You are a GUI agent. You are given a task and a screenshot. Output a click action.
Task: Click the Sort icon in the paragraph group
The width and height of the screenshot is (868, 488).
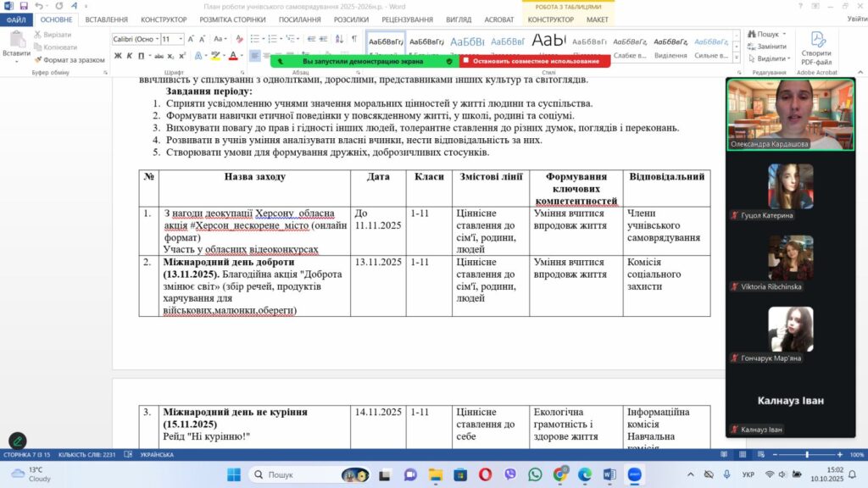[x=338, y=39]
